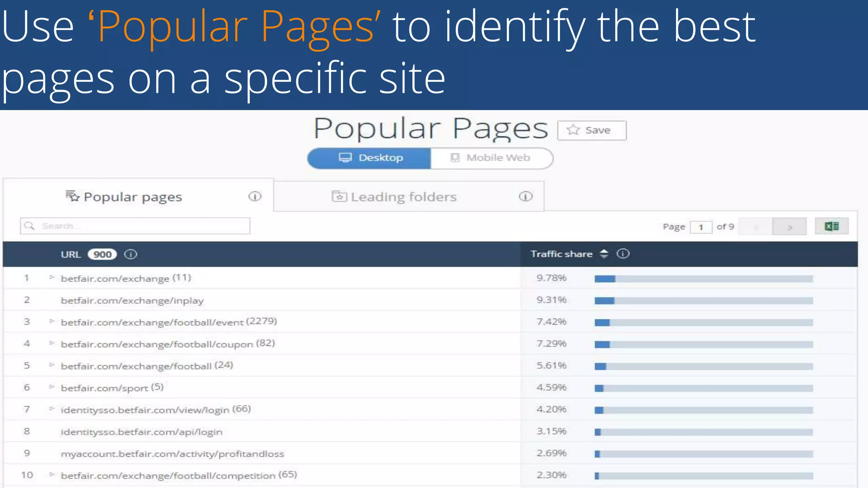Click the mobile device icon
Viewport: 868px width, 488px height.
pos(455,158)
